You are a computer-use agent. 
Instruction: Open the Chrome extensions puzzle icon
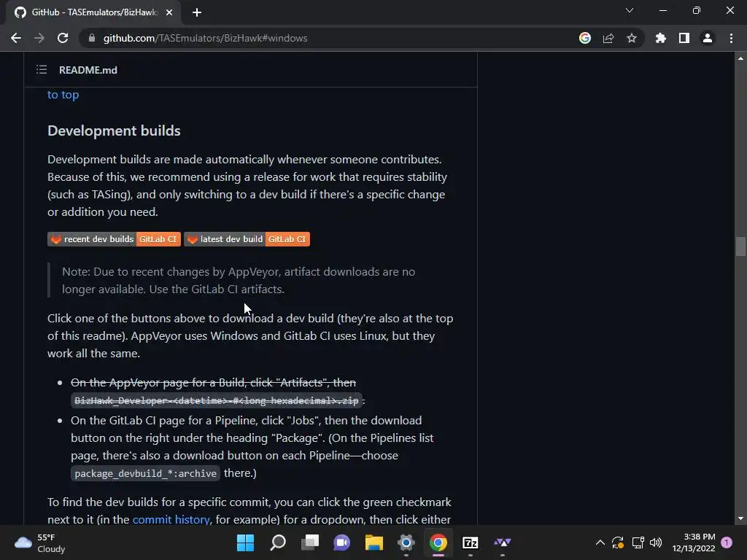[x=661, y=38]
